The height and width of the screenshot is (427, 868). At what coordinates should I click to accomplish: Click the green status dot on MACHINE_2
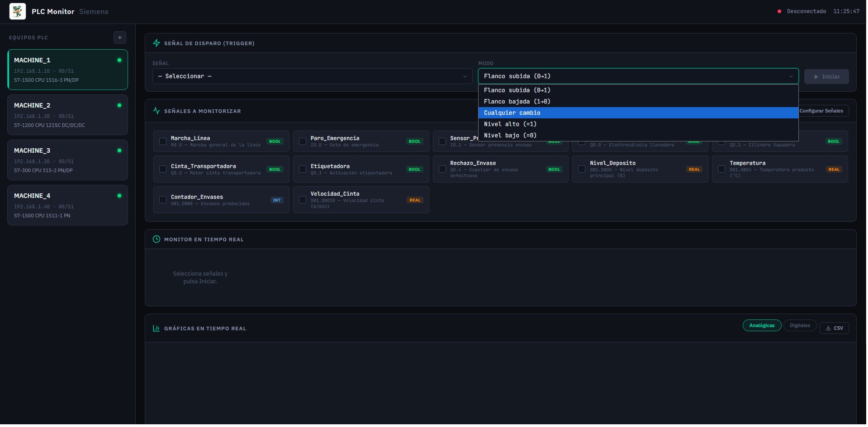(119, 105)
